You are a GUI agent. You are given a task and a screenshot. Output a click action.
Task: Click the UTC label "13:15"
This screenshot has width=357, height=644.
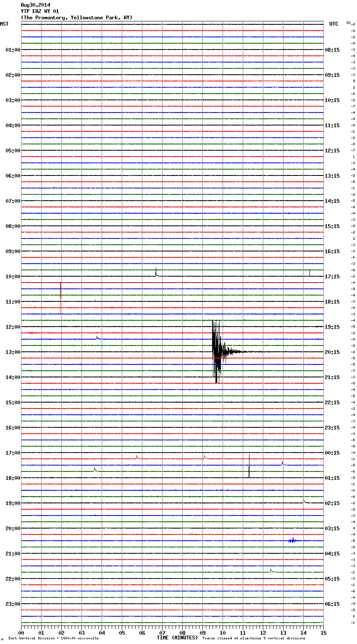click(332, 176)
